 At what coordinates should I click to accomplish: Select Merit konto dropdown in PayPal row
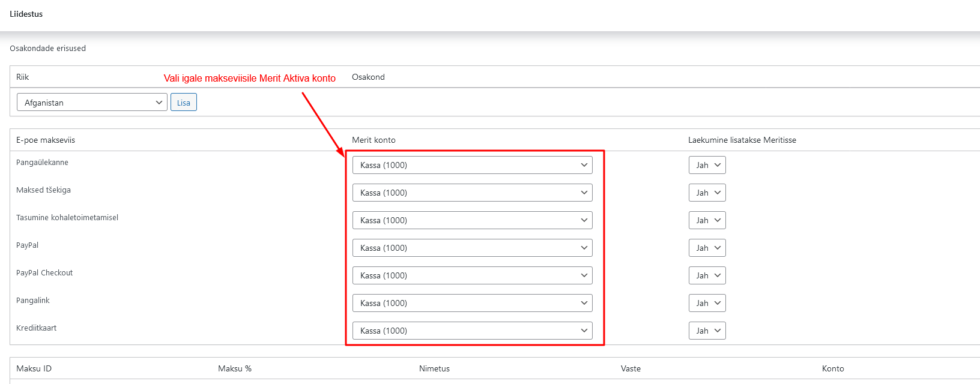(472, 248)
